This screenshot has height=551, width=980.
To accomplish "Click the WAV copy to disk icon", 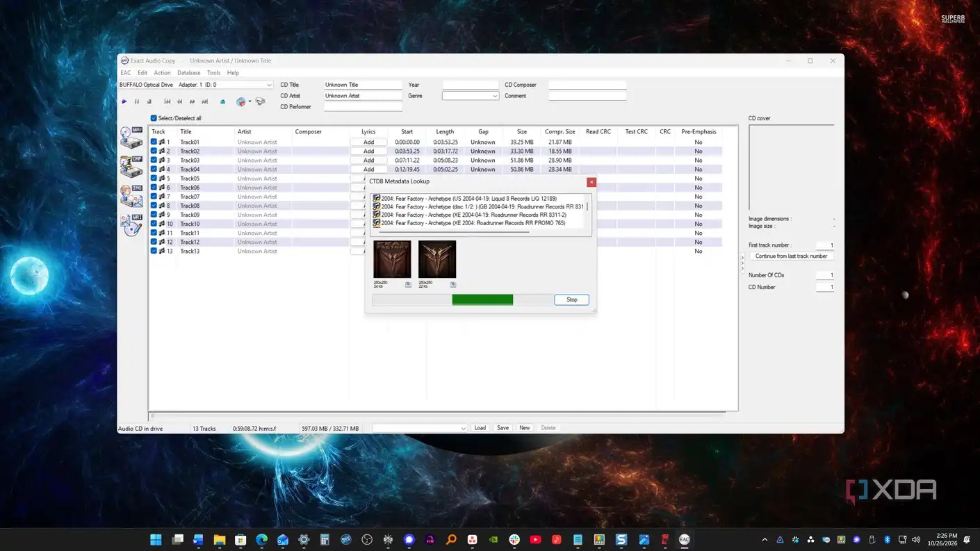I will pos(131,137).
